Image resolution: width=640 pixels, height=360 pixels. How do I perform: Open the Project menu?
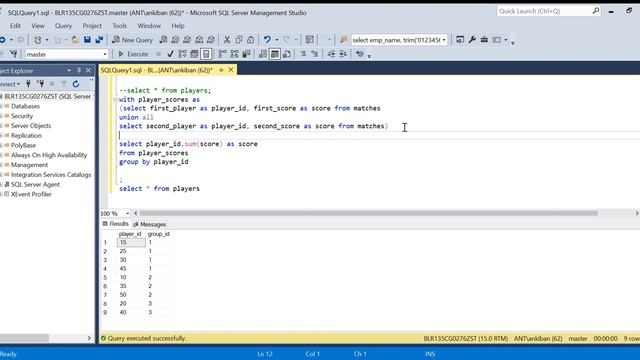click(x=92, y=26)
